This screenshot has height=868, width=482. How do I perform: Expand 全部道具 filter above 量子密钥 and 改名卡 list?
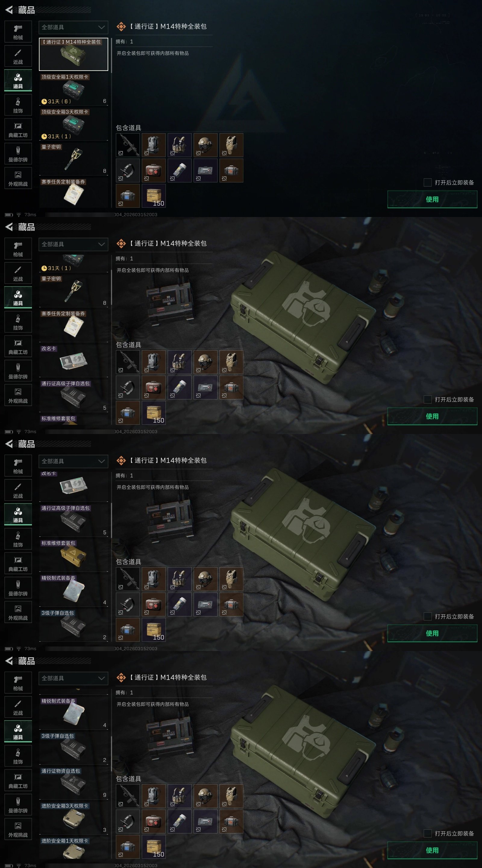pyautogui.click(x=74, y=244)
